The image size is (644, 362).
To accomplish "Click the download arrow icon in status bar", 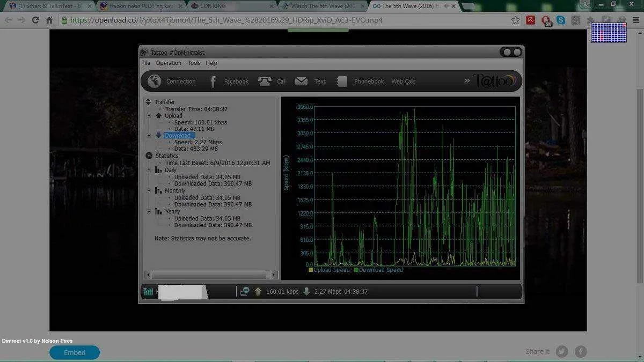I will (x=306, y=291).
